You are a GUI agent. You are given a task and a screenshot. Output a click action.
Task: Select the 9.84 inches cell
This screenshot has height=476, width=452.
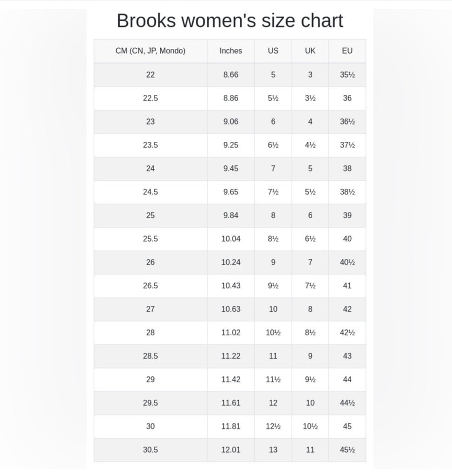[231, 215]
